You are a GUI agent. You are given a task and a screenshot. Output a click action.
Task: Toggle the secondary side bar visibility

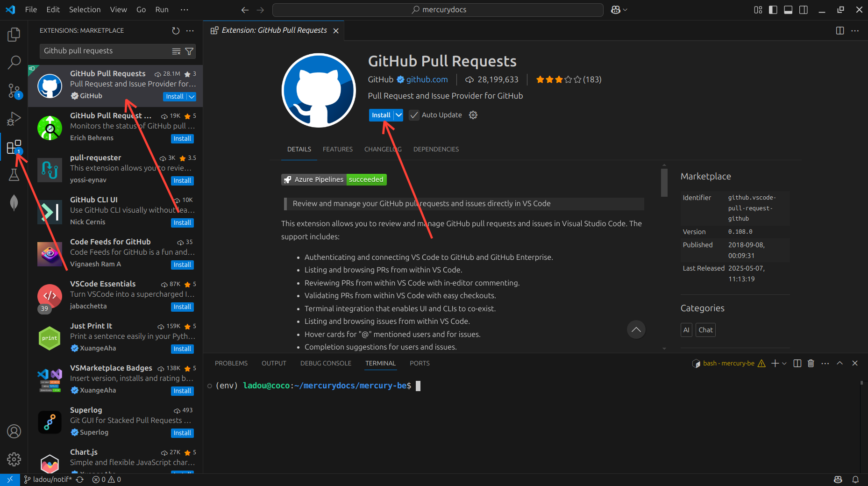(804, 9)
